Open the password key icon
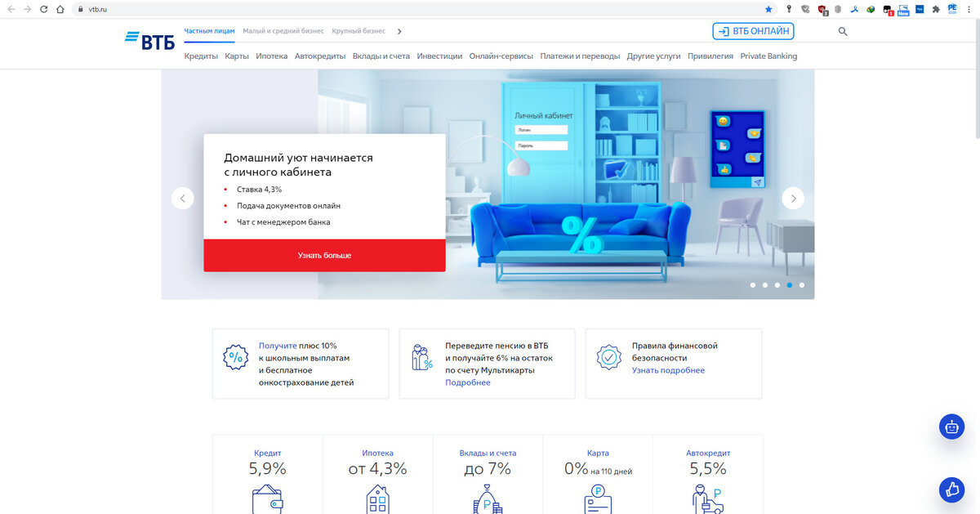Image resolution: width=980 pixels, height=514 pixels. coord(789,9)
